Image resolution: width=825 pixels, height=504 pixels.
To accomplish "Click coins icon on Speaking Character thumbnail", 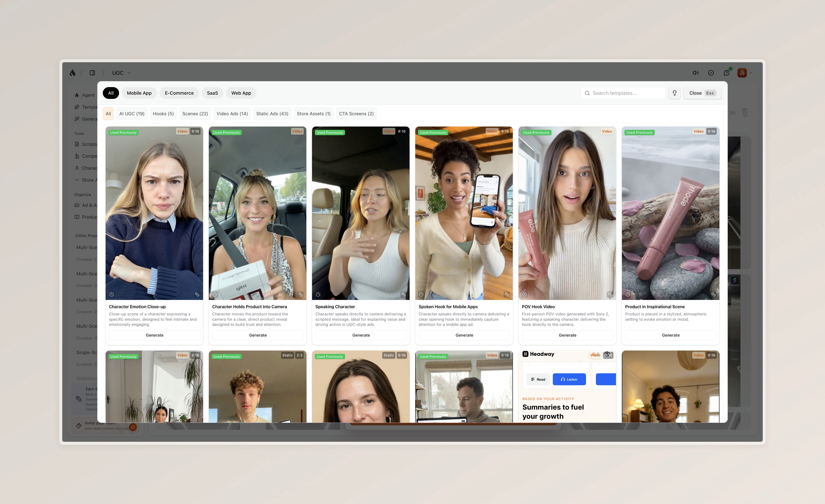I will 403,294.
